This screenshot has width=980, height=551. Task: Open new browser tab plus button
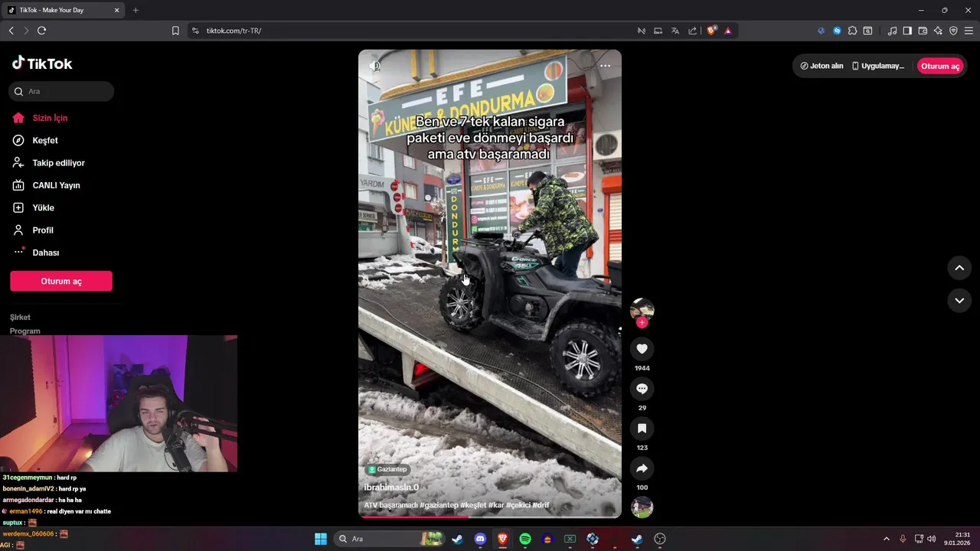(x=136, y=10)
